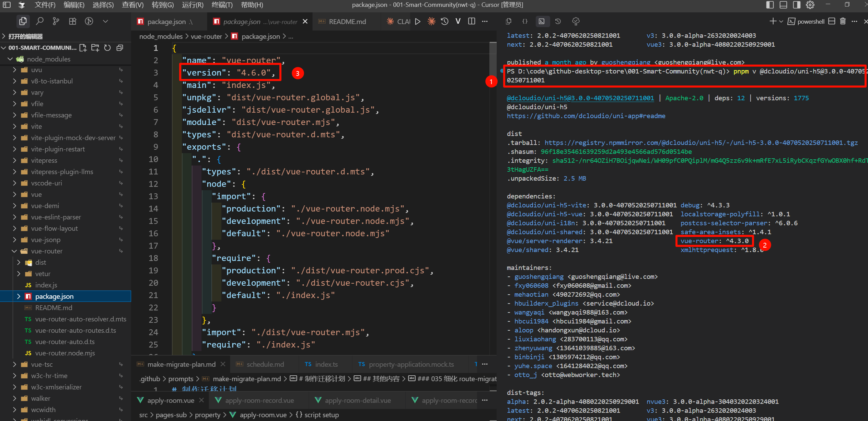The width and height of the screenshot is (868, 421).
Task: Click the New File icon in explorer
Action: tap(83, 48)
